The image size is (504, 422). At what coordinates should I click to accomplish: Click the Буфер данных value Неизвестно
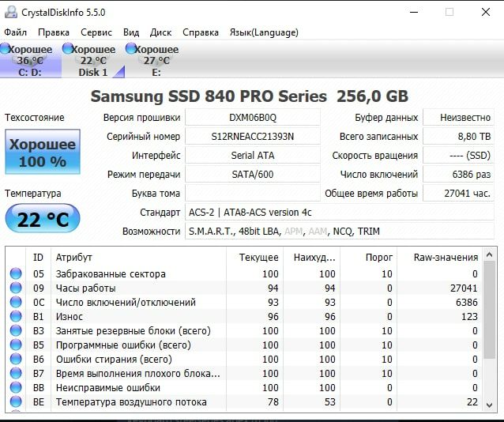tap(458, 118)
